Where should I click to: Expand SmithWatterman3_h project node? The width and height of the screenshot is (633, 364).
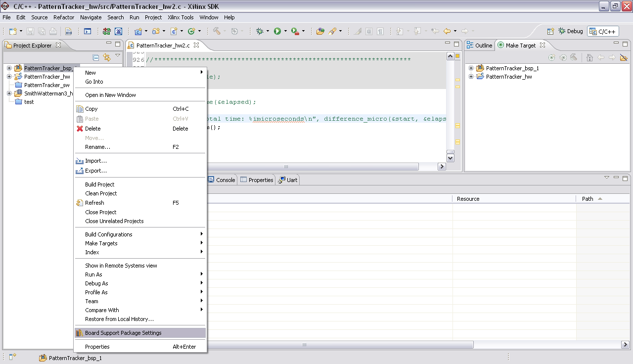9,93
